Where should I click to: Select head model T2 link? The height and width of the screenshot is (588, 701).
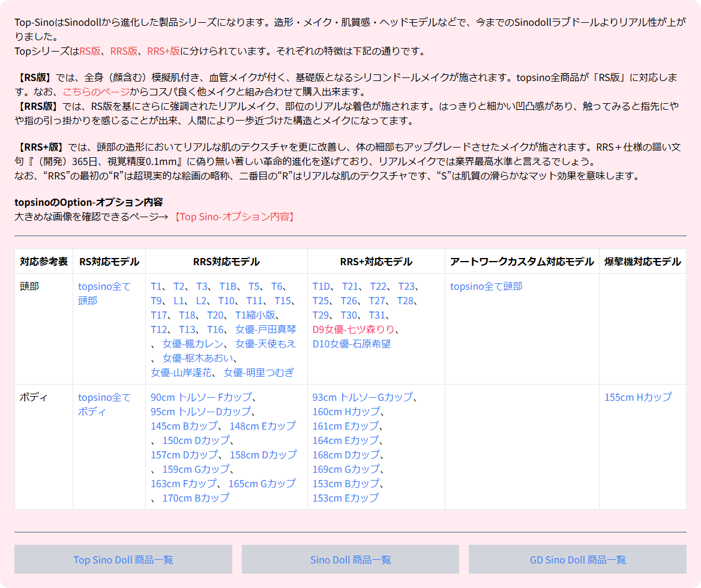[179, 286]
